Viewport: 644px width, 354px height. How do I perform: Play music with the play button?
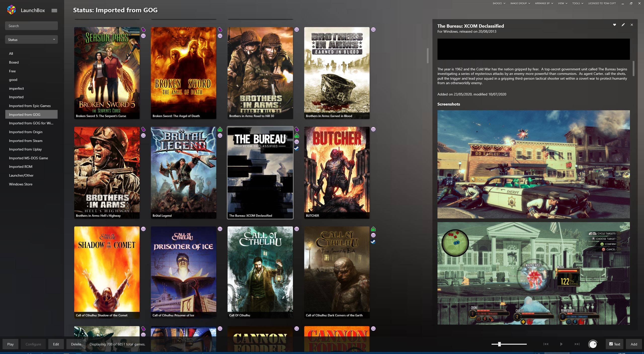tap(561, 344)
